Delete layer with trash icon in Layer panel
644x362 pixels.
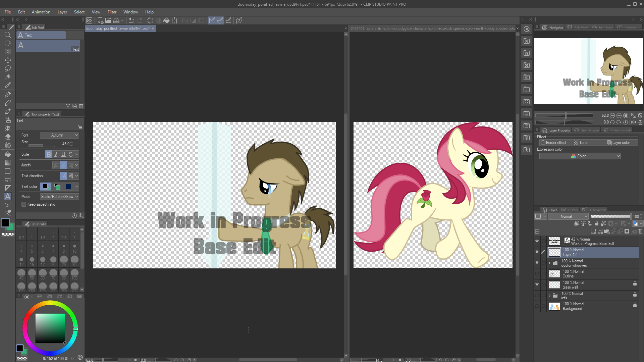(x=640, y=231)
